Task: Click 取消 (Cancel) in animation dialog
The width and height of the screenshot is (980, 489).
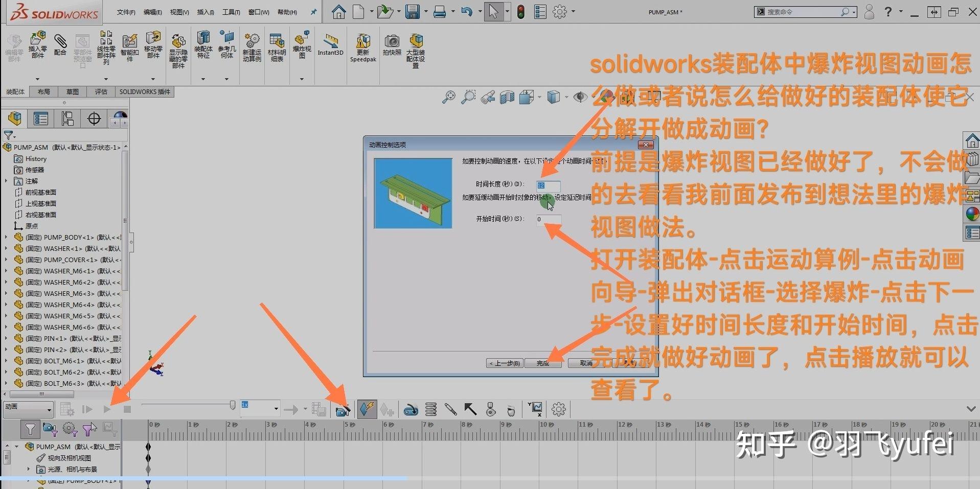Action: tap(586, 363)
